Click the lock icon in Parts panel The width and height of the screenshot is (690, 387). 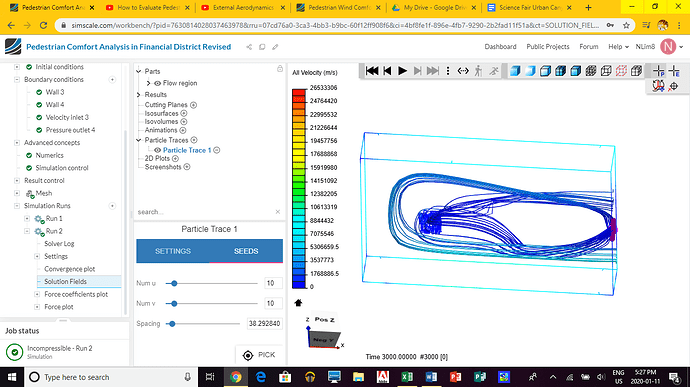tap(280, 69)
